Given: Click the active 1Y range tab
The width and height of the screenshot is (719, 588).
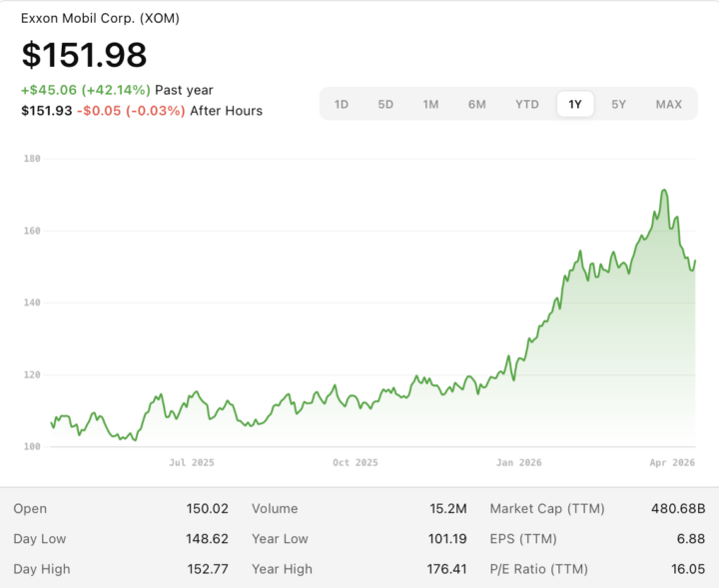Looking at the screenshot, I should tap(575, 105).
